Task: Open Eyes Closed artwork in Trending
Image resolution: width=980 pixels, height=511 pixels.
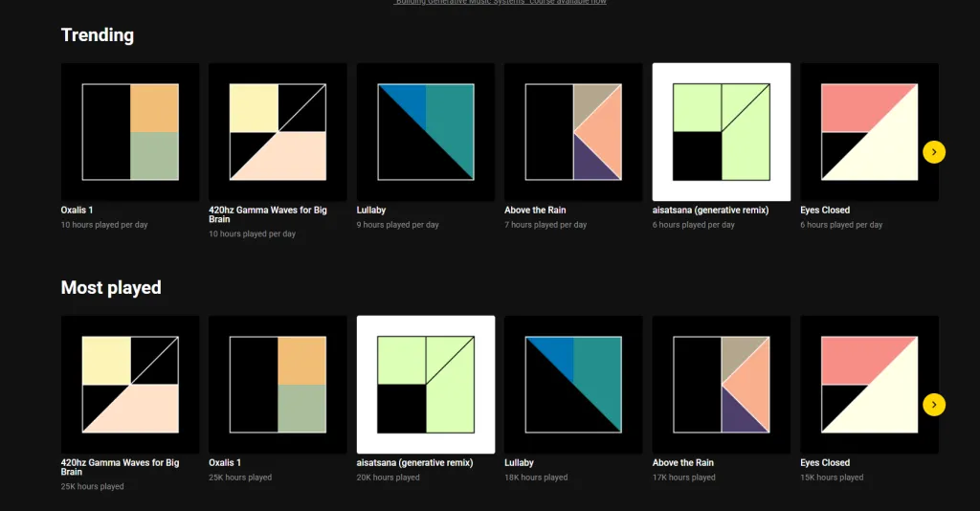Action: (869, 132)
